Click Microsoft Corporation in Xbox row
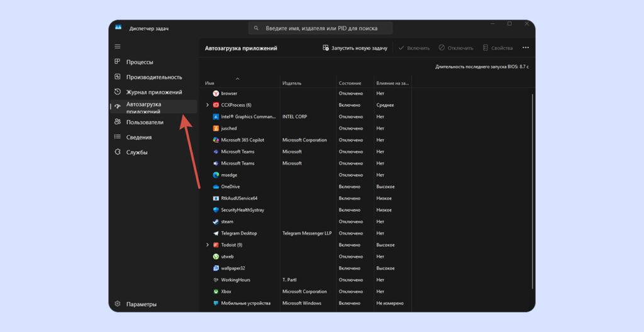This screenshot has width=644, height=332. [305, 291]
